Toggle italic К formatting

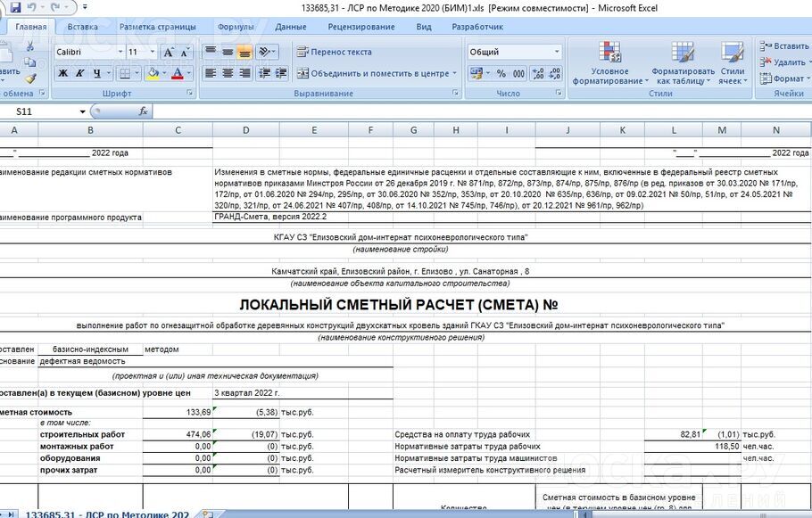[x=80, y=73]
